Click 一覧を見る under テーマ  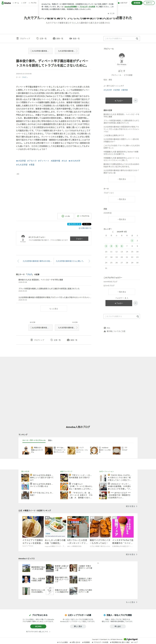(x=122, y=199)
